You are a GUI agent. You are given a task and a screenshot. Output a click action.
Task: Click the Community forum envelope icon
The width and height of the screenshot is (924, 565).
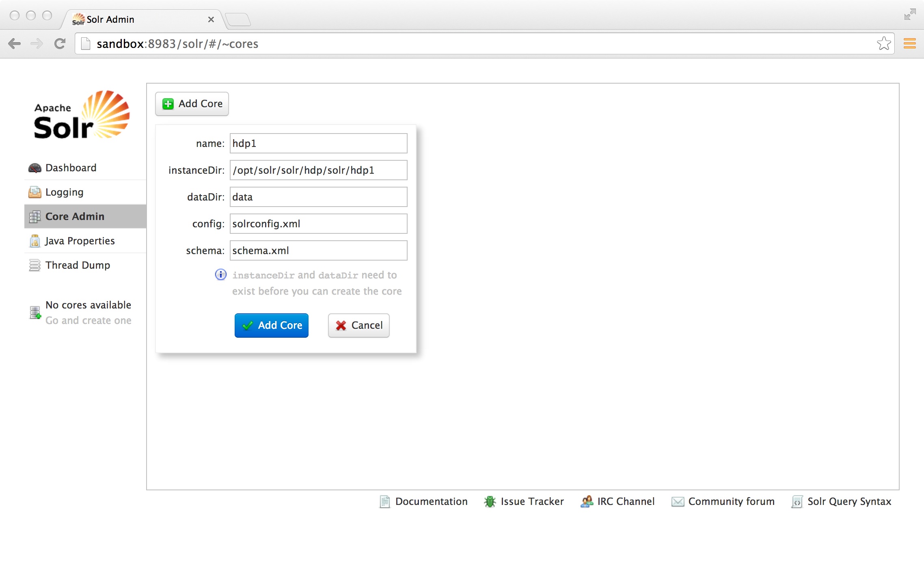(x=678, y=502)
